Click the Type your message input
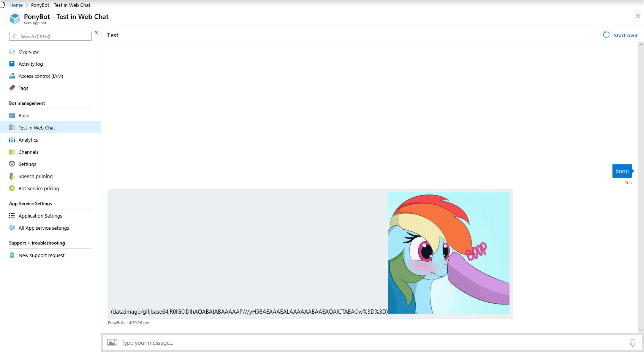Screen dimensions: 644x352 tap(372, 343)
